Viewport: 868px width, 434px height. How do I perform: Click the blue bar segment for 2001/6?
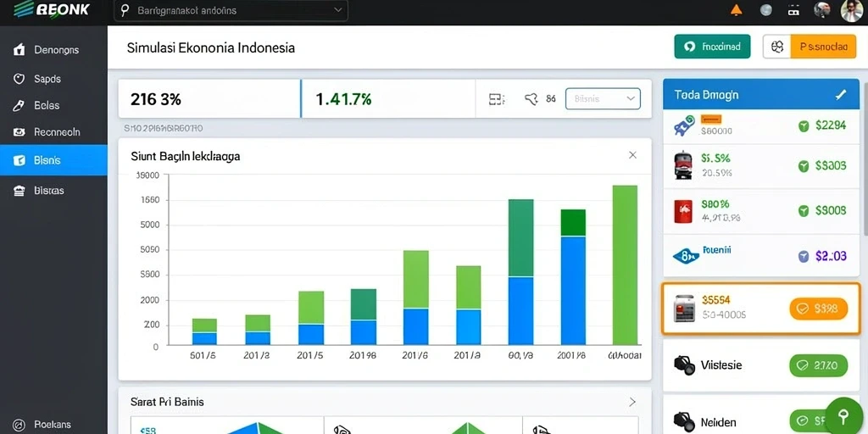point(573,291)
